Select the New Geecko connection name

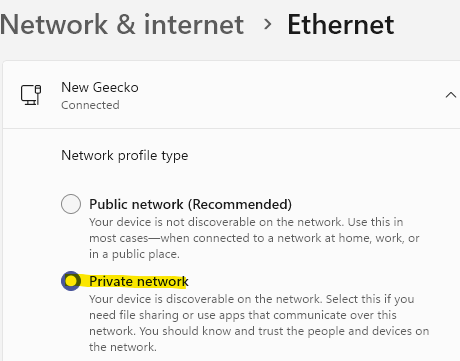coord(100,87)
